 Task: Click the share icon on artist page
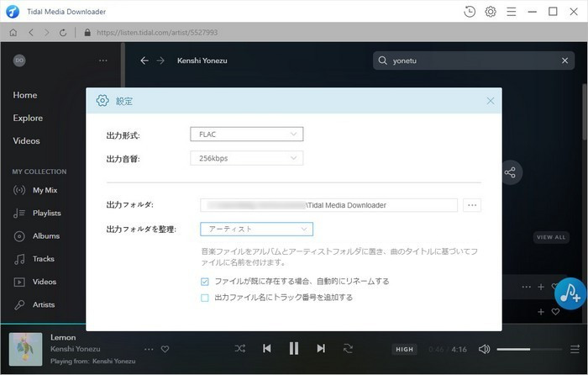pyautogui.click(x=510, y=172)
